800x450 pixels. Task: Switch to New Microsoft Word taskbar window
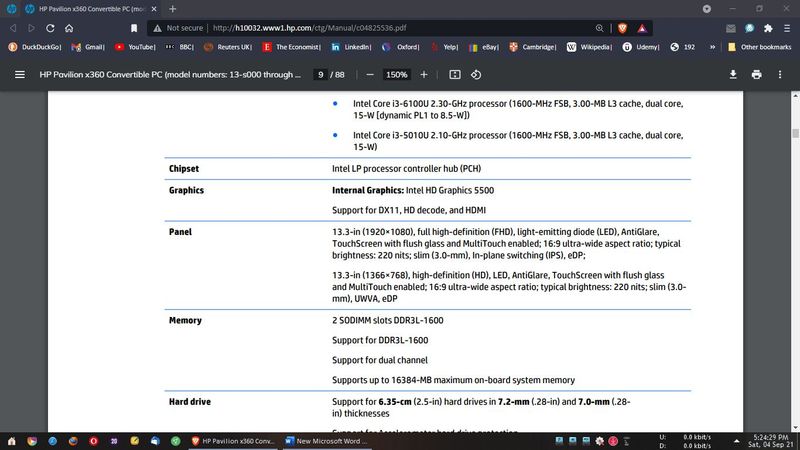pyautogui.click(x=326, y=441)
